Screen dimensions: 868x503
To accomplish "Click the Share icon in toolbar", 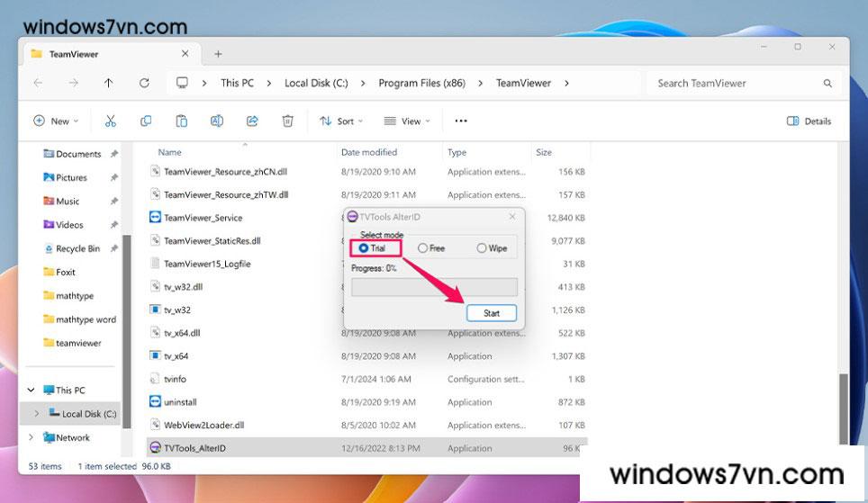I will pos(252,121).
